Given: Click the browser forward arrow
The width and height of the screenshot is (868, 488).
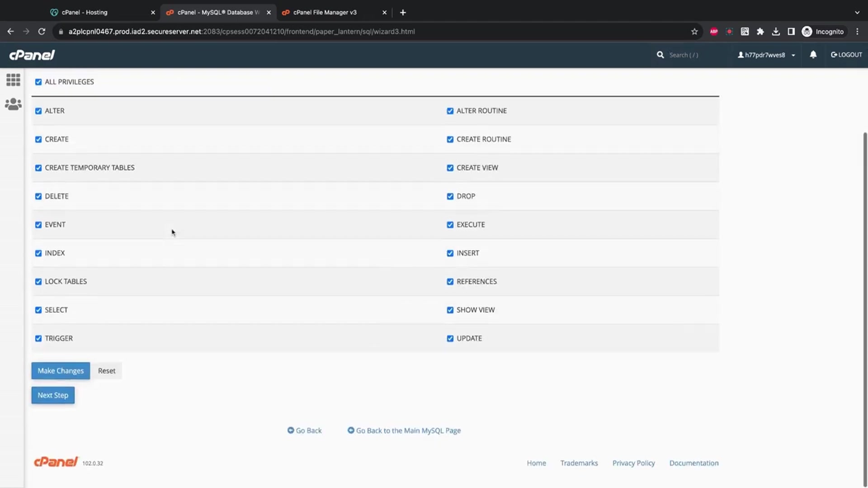Looking at the screenshot, I should (x=26, y=32).
